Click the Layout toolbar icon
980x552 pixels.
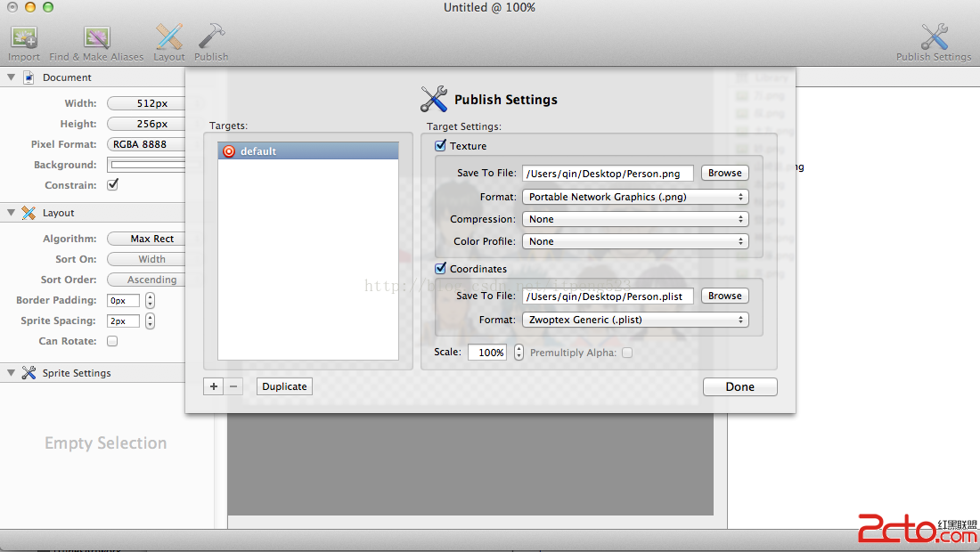click(168, 38)
